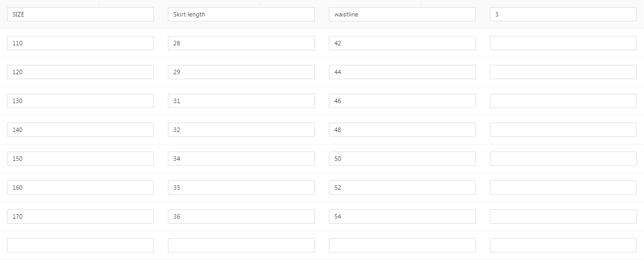644x260 pixels.
Task: Click the size field showing 140
Action: pos(81,130)
